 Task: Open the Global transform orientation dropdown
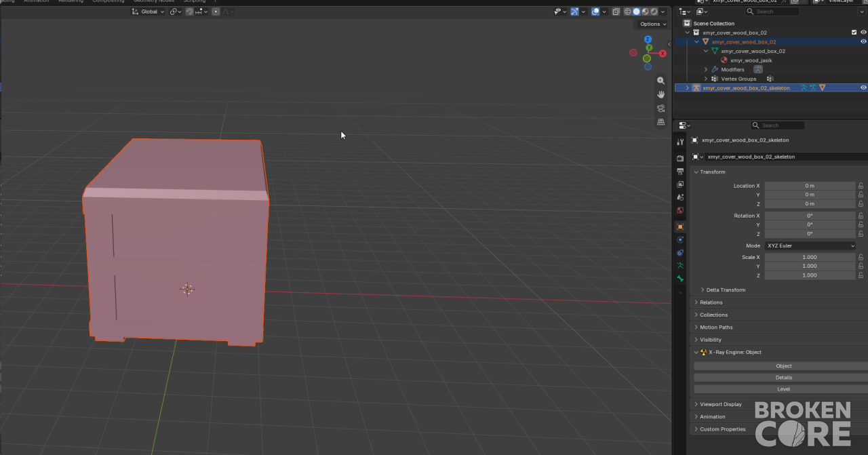coord(149,12)
